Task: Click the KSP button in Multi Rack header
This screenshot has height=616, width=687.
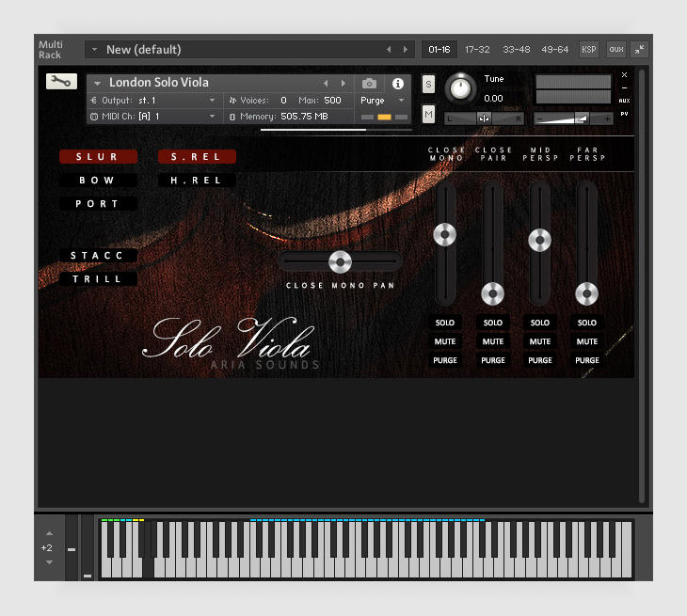Action: pyautogui.click(x=588, y=50)
